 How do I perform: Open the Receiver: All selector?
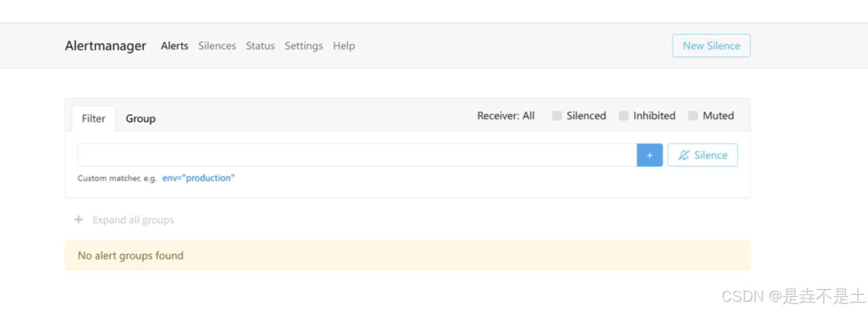[506, 116]
